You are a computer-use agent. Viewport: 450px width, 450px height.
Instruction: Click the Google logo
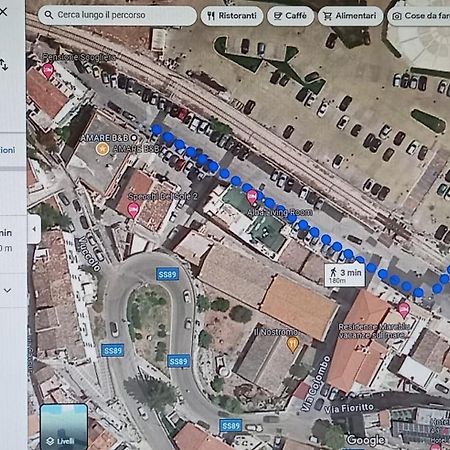pyautogui.click(x=366, y=440)
